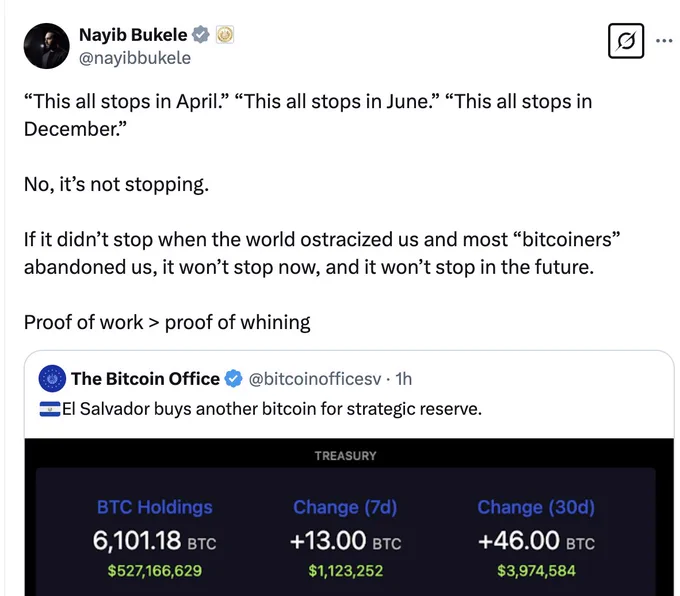Click the gold government affiliation badge
Viewport: 680px width, 596px height.
[225, 35]
